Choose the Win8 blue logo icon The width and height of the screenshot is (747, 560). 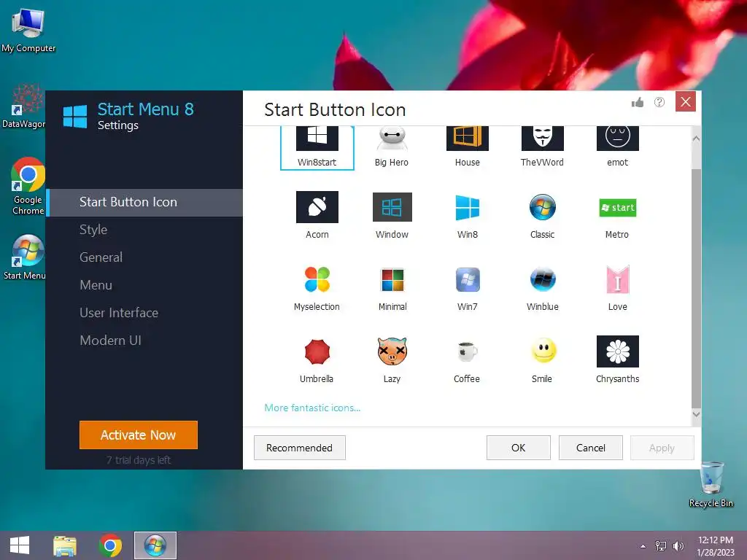click(x=467, y=215)
